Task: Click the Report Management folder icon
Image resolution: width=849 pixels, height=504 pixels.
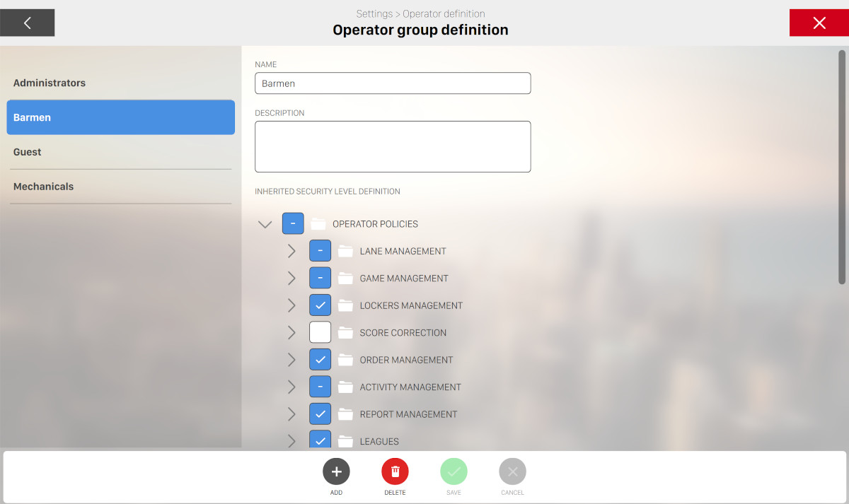Action: point(345,414)
